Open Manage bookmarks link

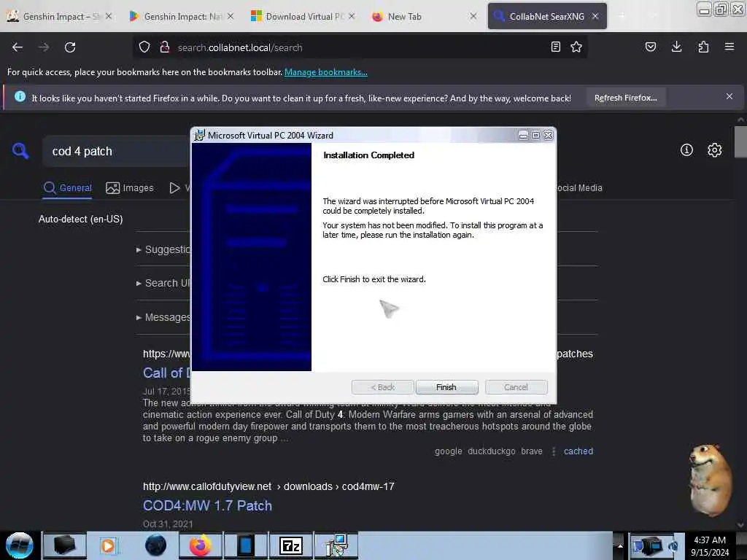[x=326, y=72]
